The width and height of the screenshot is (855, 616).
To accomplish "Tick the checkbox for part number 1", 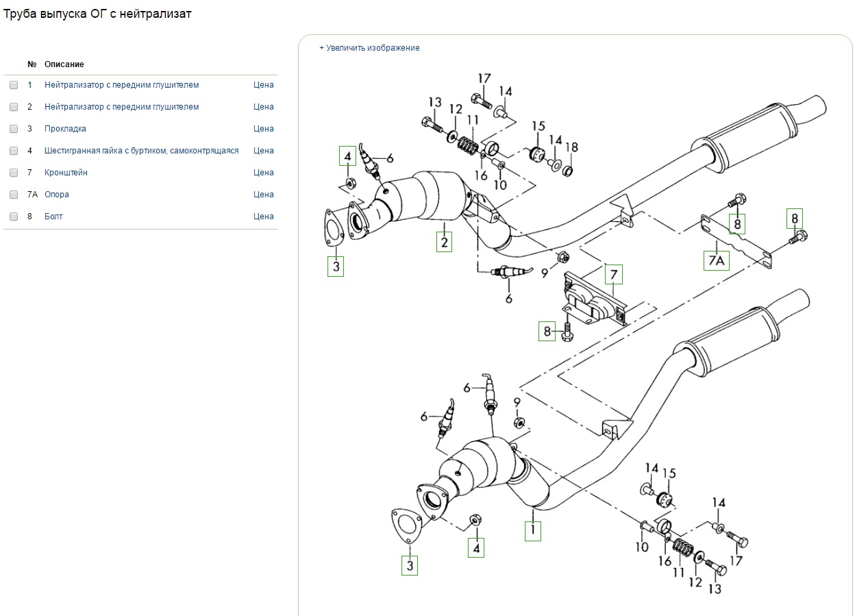I will [x=14, y=85].
